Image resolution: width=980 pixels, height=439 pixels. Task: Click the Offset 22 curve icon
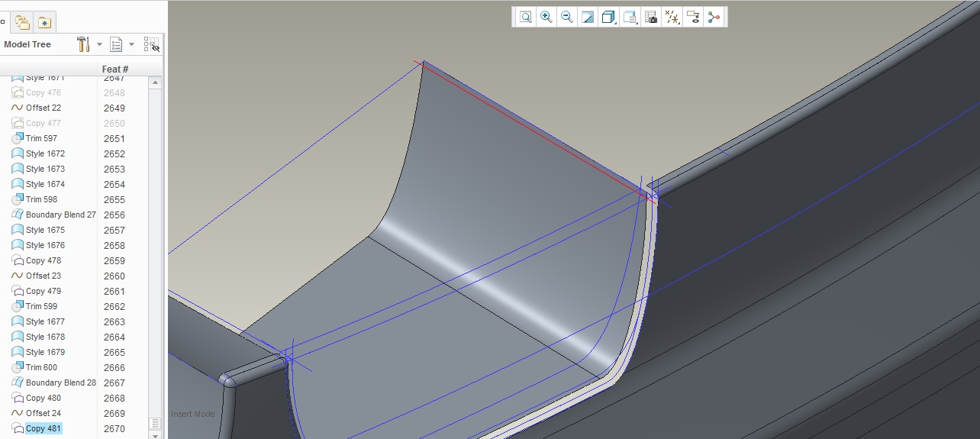18,108
